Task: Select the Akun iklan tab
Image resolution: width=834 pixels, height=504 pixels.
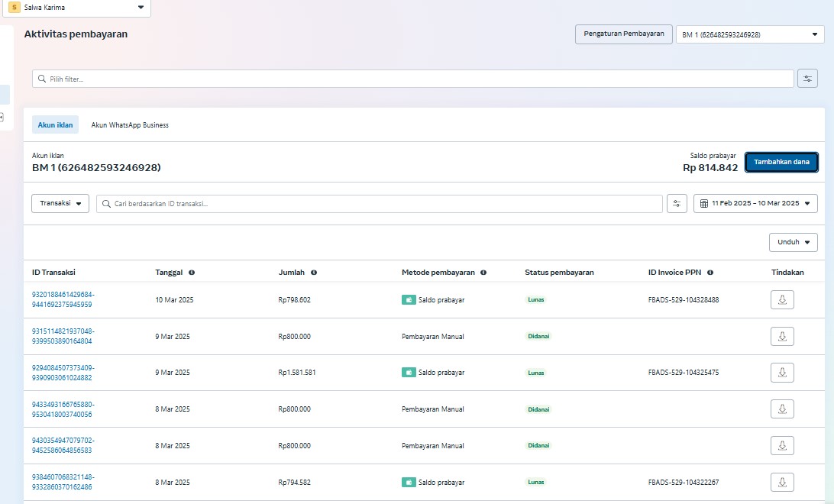Action: [x=56, y=125]
